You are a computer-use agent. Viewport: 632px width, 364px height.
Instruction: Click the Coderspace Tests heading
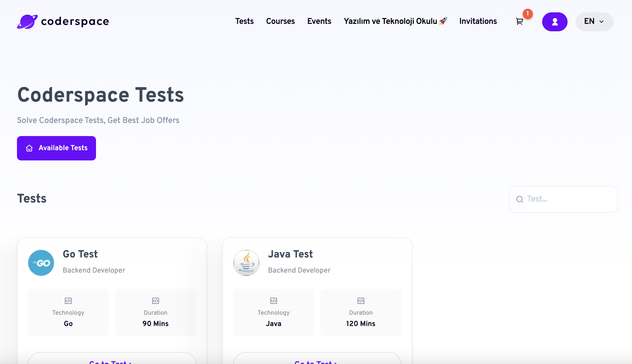[101, 95]
